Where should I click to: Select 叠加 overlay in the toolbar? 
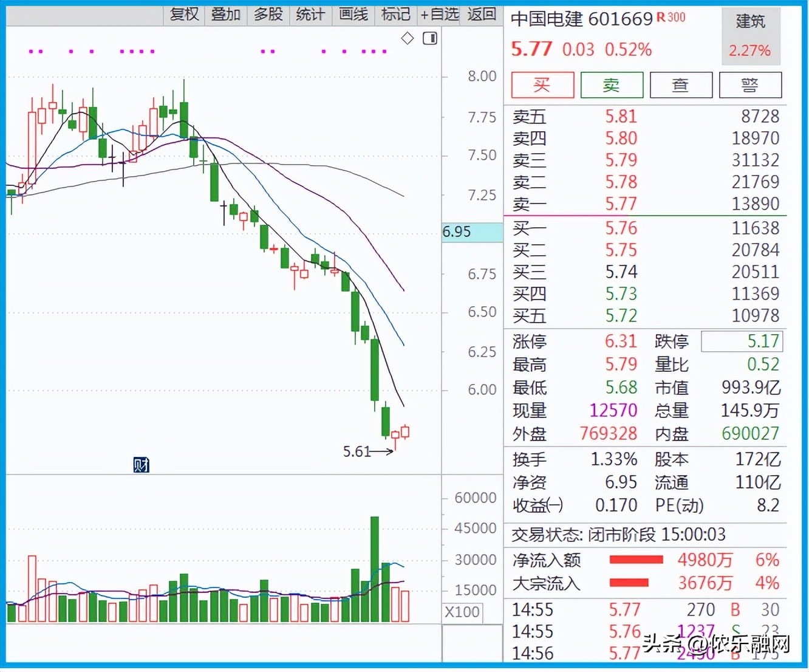(226, 15)
